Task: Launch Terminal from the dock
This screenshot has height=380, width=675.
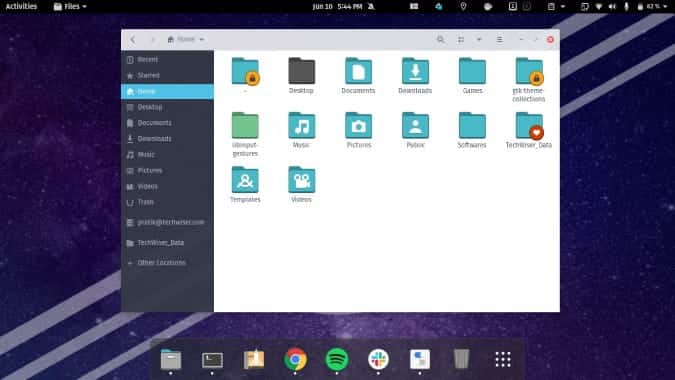Action: [212, 359]
